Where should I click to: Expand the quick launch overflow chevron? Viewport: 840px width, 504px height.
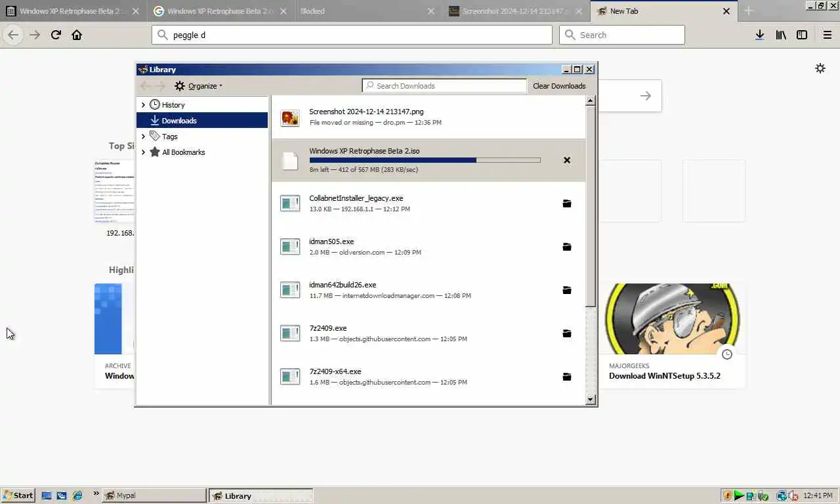[96, 493]
